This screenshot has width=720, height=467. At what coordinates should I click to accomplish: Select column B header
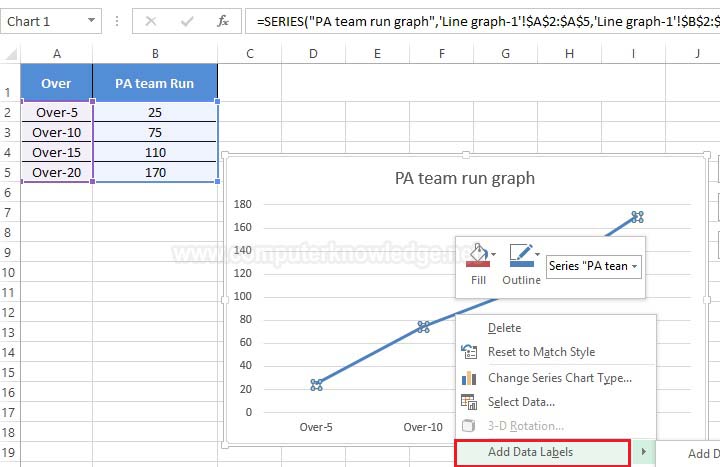[155, 54]
